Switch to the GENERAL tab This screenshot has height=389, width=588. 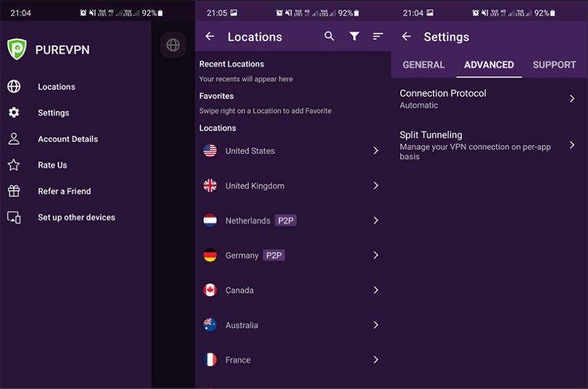click(x=423, y=65)
